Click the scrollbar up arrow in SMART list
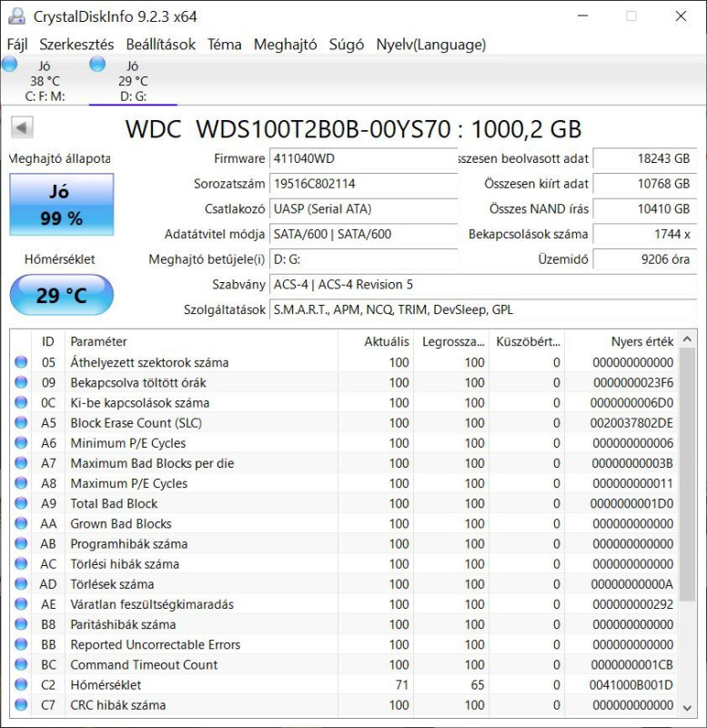707x728 pixels. (x=688, y=339)
